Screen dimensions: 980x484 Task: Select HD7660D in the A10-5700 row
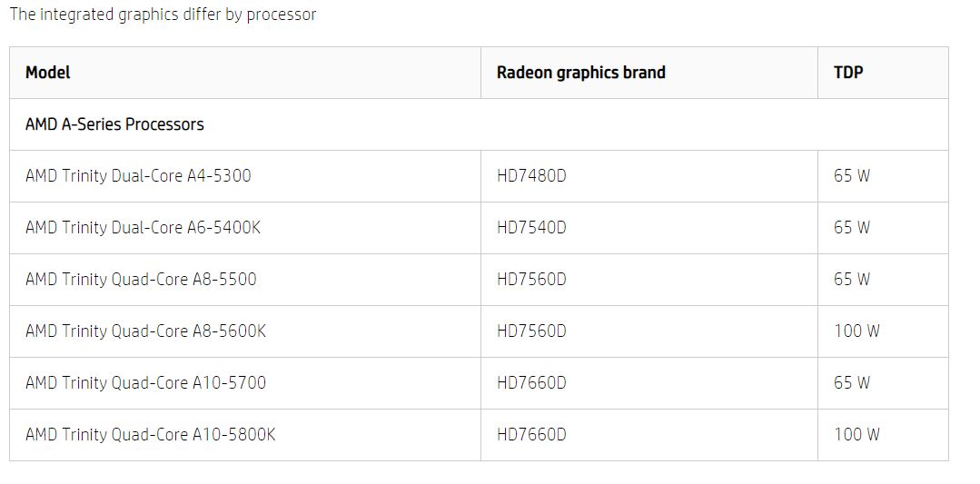531,383
